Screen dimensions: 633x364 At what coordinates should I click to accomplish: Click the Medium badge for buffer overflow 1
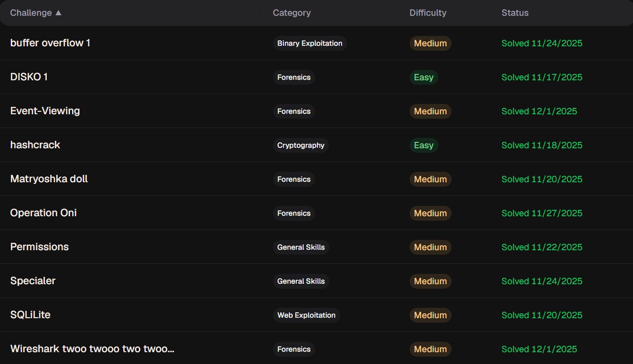(430, 43)
